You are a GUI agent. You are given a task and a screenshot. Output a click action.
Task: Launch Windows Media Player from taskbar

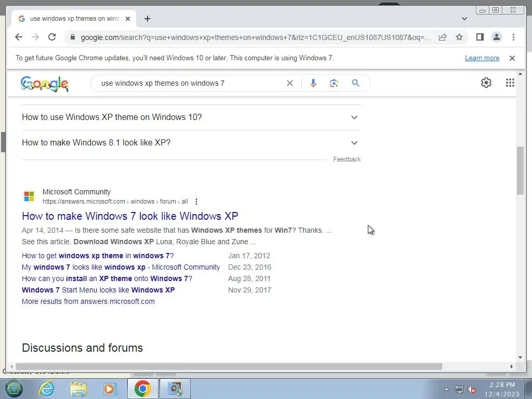point(110,389)
